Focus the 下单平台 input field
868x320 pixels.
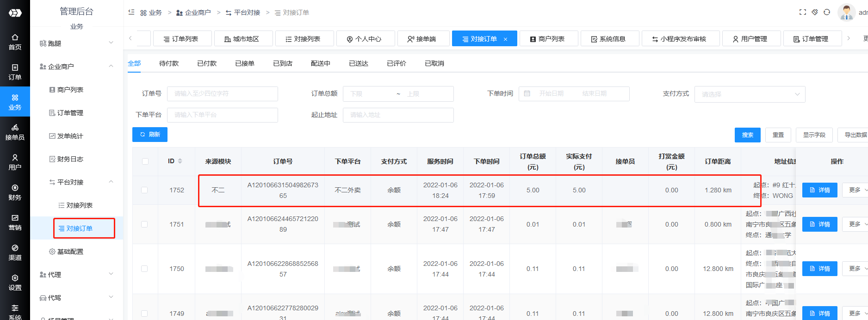click(223, 115)
